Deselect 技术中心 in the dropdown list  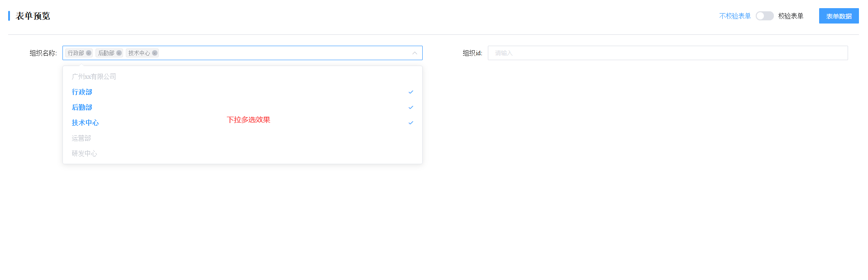243,123
